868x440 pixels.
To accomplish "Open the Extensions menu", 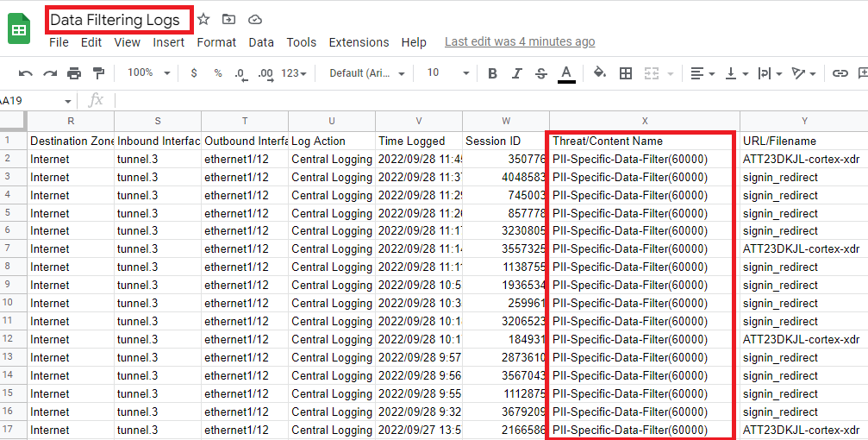I will pyautogui.click(x=359, y=42).
